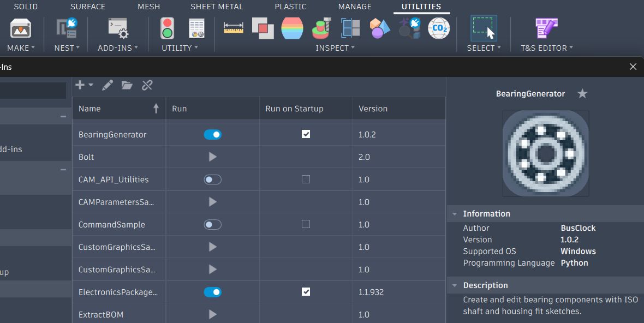Open the Zebra rainbow analysis icon
Viewport: 644px width, 323px height.
pos(292,28)
